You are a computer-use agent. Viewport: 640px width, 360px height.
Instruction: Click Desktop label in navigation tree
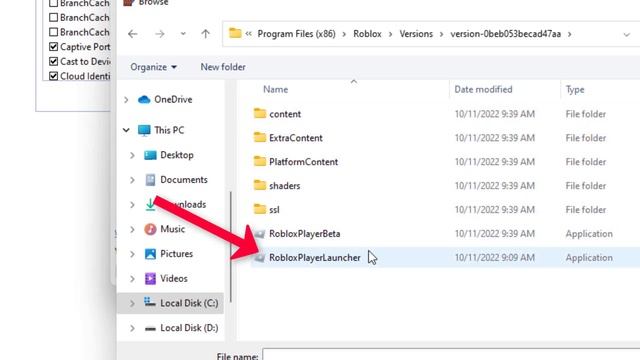pyautogui.click(x=177, y=155)
